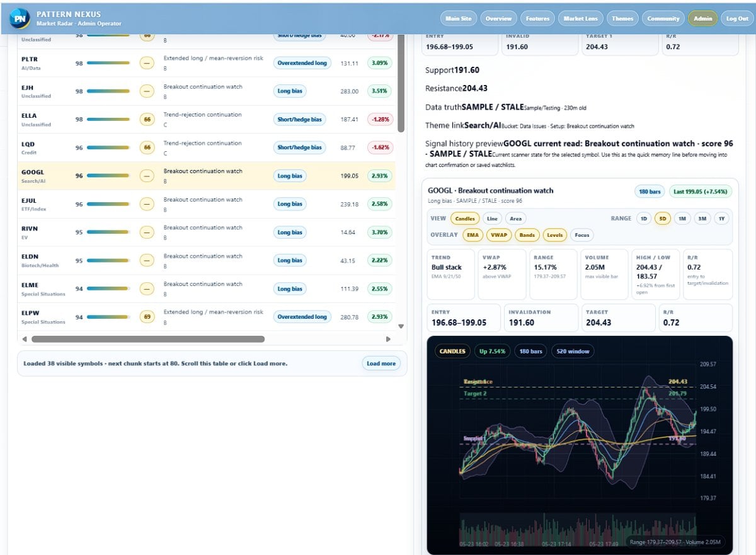Image resolution: width=756 pixels, height=555 pixels.
Task: Click the TARGET 204.43 card below stats
Action: coord(619,318)
